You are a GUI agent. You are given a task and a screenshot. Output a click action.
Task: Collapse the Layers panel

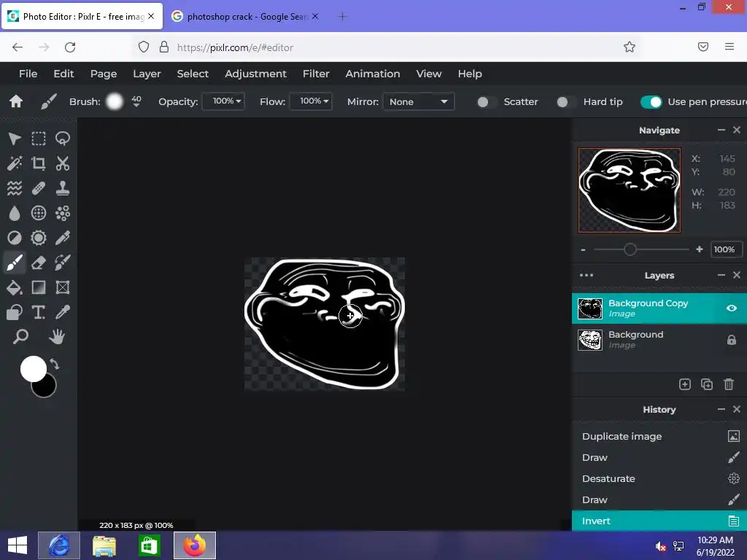721,275
